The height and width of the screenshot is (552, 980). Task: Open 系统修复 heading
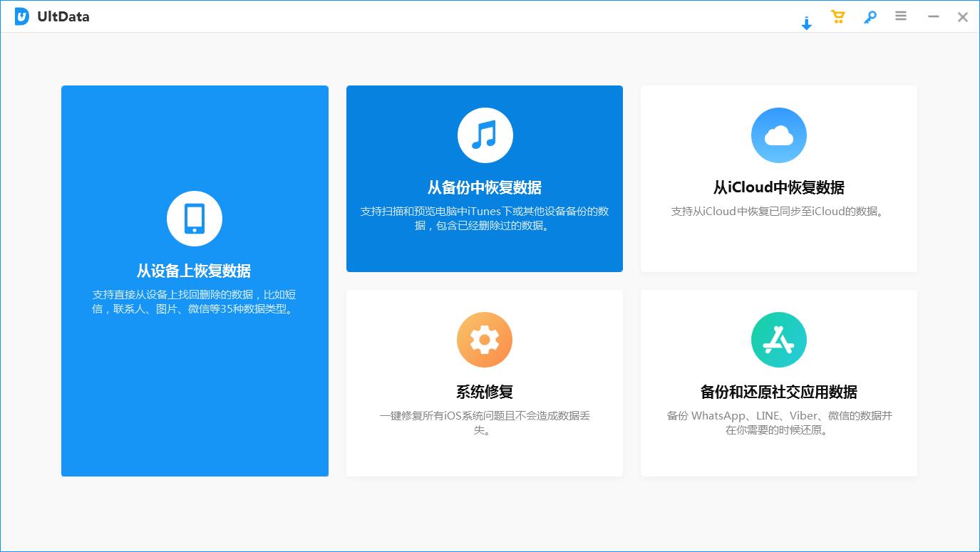(x=485, y=392)
